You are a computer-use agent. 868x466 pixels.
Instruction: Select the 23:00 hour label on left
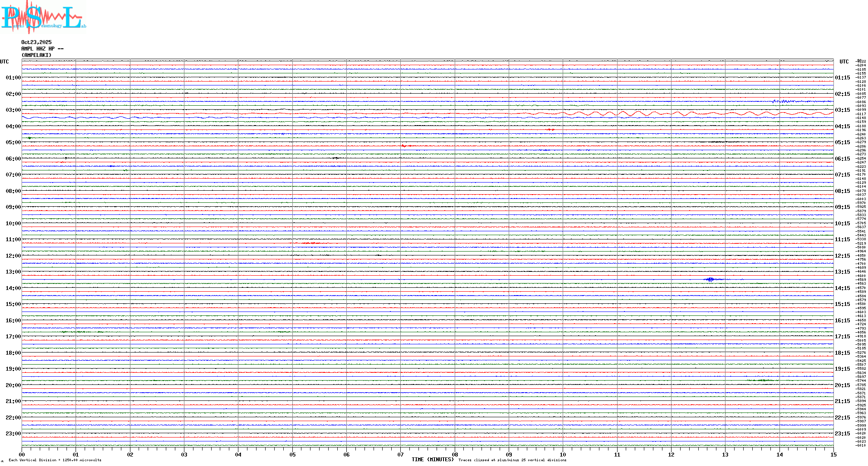point(13,434)
